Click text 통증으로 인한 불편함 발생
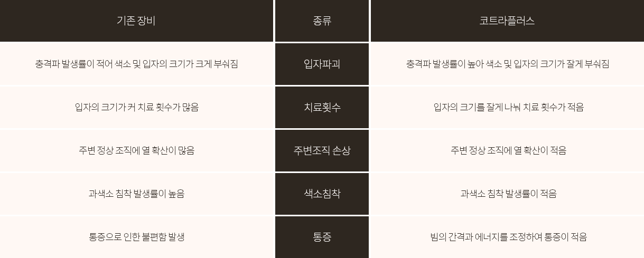The height and width of the screenshot is (258, 644). pos(136,237)
